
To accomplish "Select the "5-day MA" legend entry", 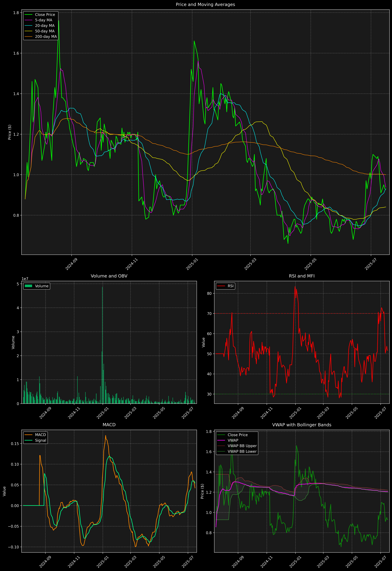I will pos(43,20).
